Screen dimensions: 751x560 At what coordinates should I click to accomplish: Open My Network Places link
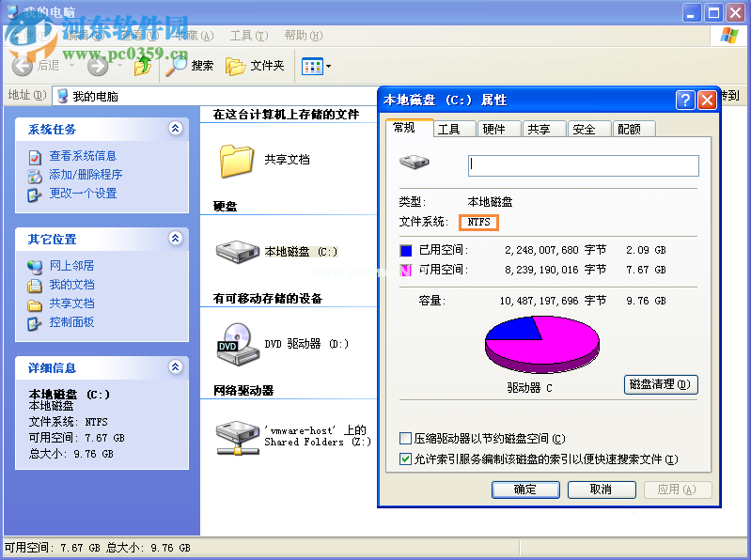[x=71, y=266]
